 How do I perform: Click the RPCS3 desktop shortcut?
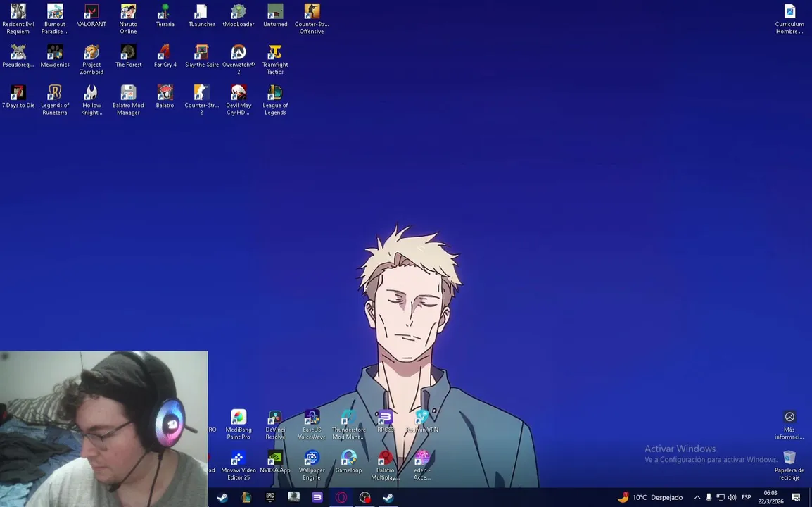386,421
